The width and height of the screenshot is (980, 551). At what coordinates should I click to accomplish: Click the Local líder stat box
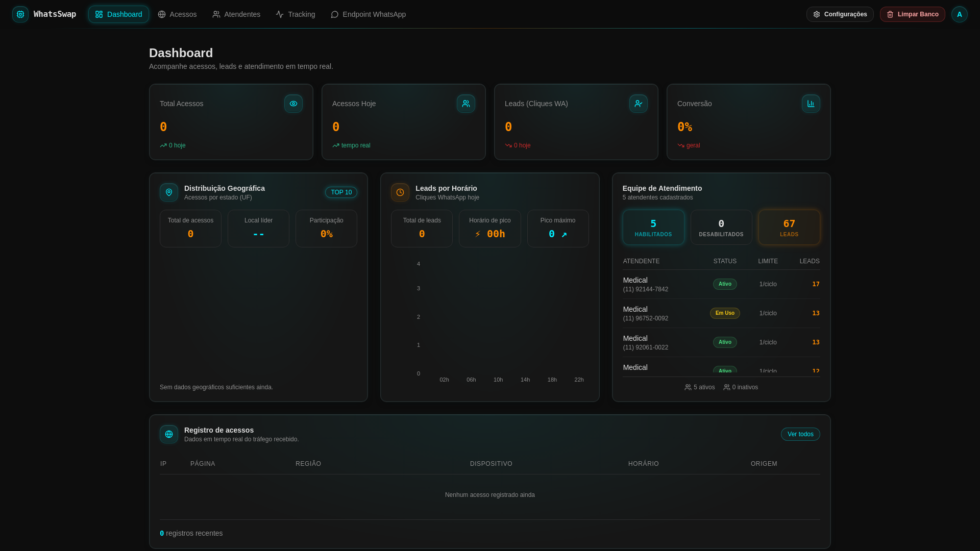pyautogui.click(x=258, y=229)
